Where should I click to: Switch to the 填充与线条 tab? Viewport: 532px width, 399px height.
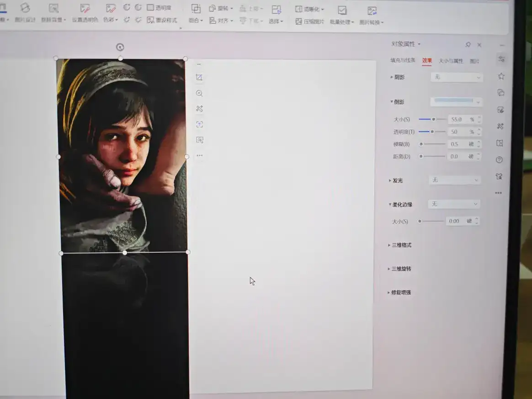click(403, 60)
